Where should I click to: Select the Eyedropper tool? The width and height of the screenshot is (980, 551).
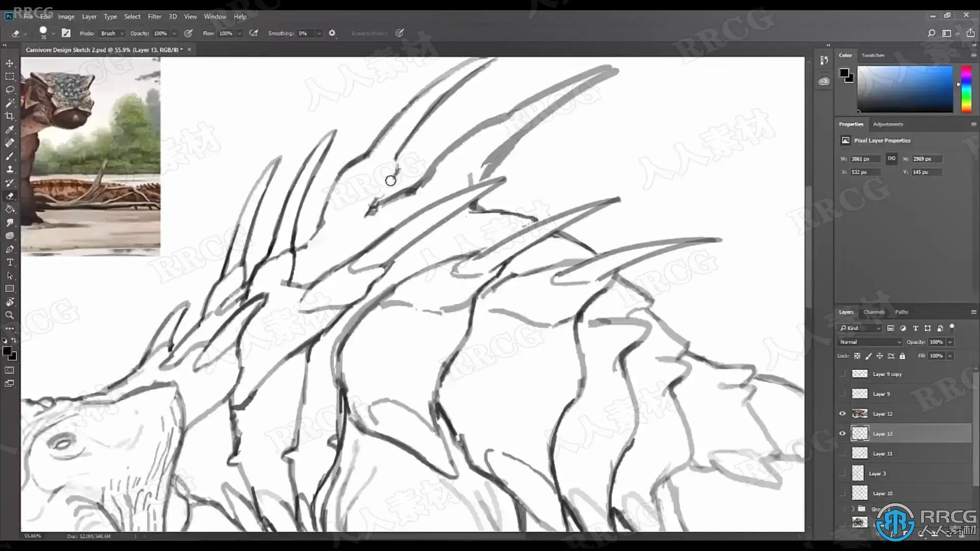(9, 130)
